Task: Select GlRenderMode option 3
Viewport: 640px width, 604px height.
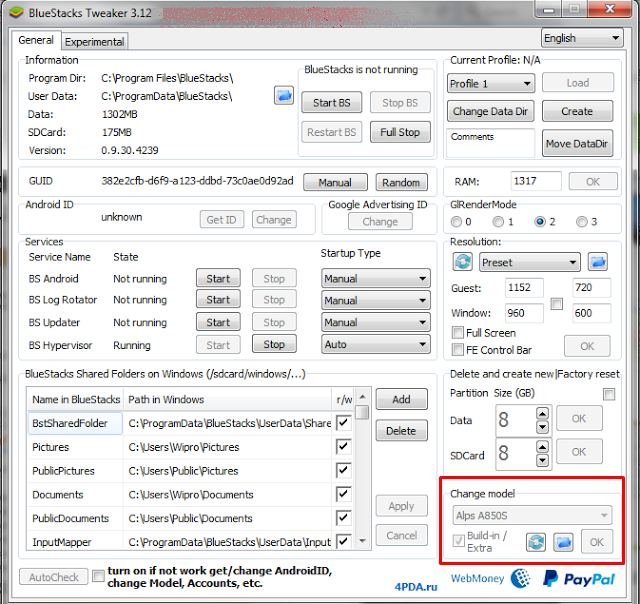Action: pyautogui.click(x=582, y=222)
